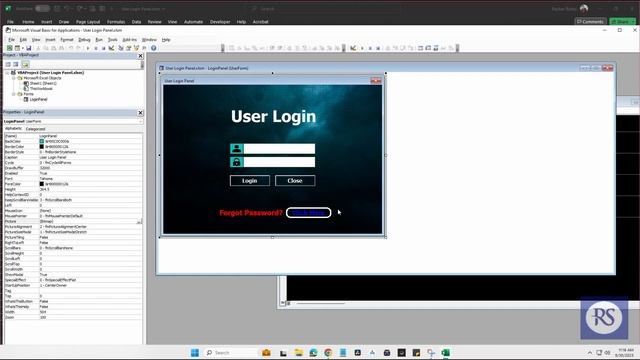Screen dimensions: 640x360
Task: Select the Close button on the form
Action: point(295,180)
